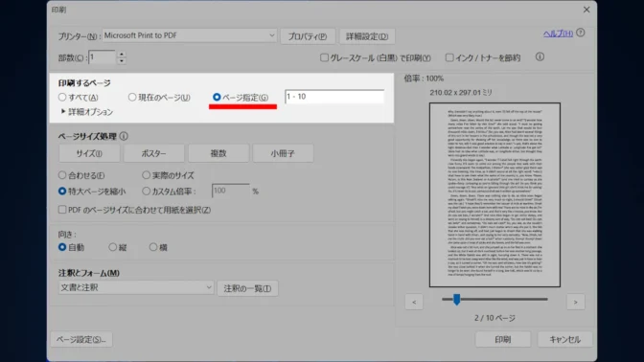Click the '倍率 : 100%' scale text

tap(424, 79)
